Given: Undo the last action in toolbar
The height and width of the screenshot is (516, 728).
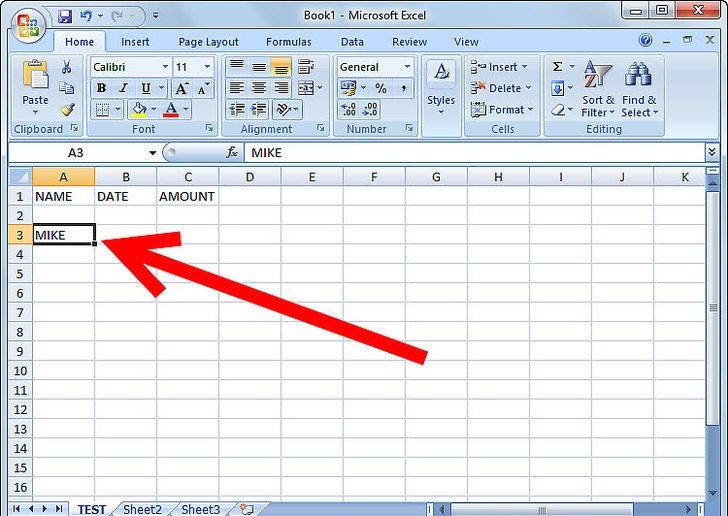Looking at the screenshot, I should point(86,16).
